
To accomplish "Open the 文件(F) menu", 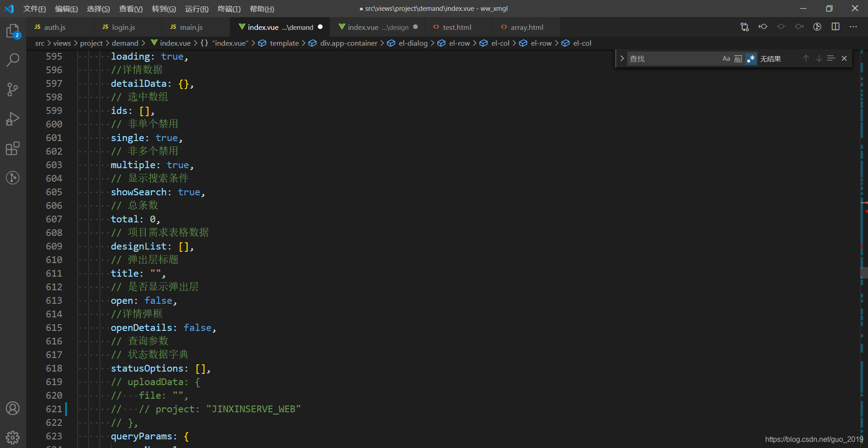I will click(x=35, y=9).
